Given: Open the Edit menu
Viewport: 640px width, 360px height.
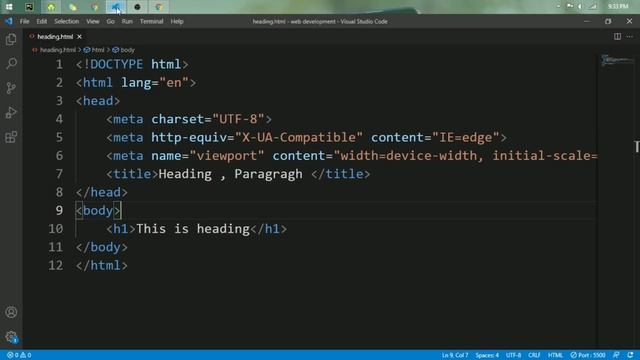Looking at the screenshot, I should pos(42,21).
